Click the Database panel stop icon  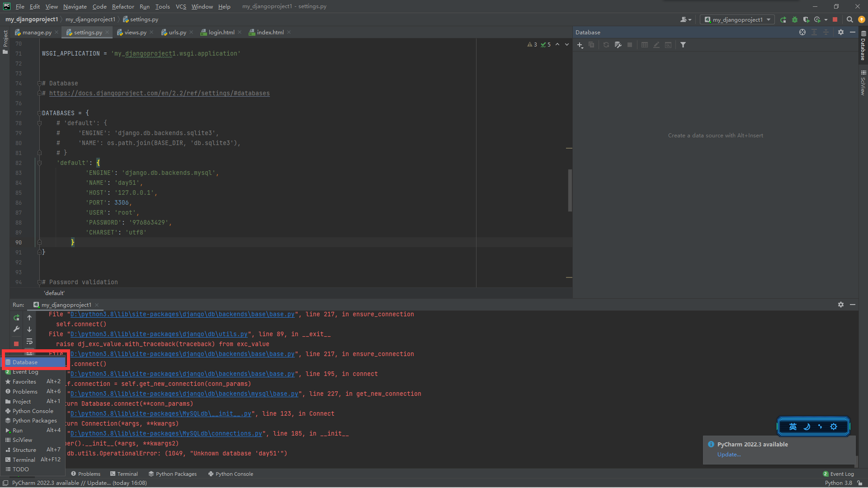(x=630, y=45)
